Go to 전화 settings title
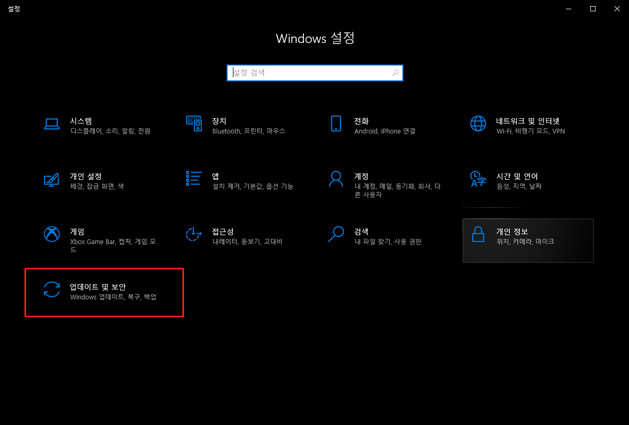 [361, 121]
